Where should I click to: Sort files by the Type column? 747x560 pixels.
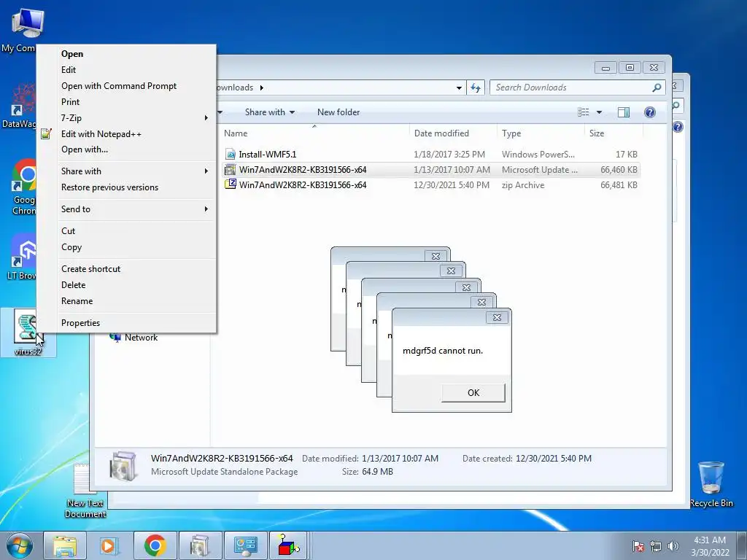coord(541,133)
